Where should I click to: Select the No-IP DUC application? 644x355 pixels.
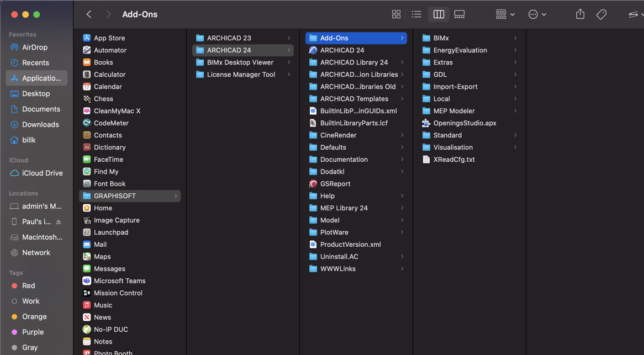pyautogui.click(x=130, y=330)
